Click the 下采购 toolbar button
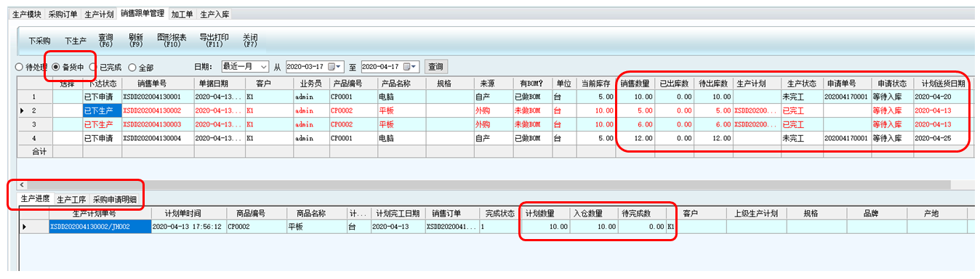Image resolution: width=980 pixels, height=279 pixels. 39,41
